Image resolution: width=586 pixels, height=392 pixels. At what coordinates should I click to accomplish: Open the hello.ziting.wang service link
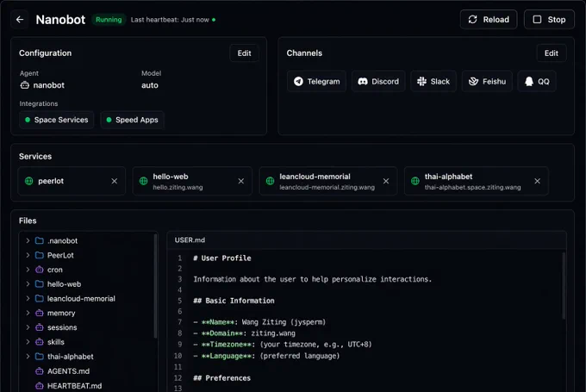[x=178, y=187]
